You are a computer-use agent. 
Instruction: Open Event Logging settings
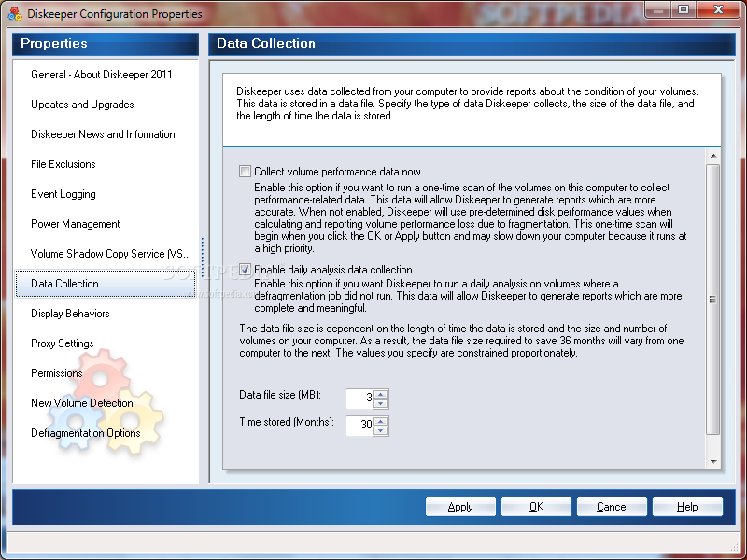pyautogui.click(x=63, y=194)
